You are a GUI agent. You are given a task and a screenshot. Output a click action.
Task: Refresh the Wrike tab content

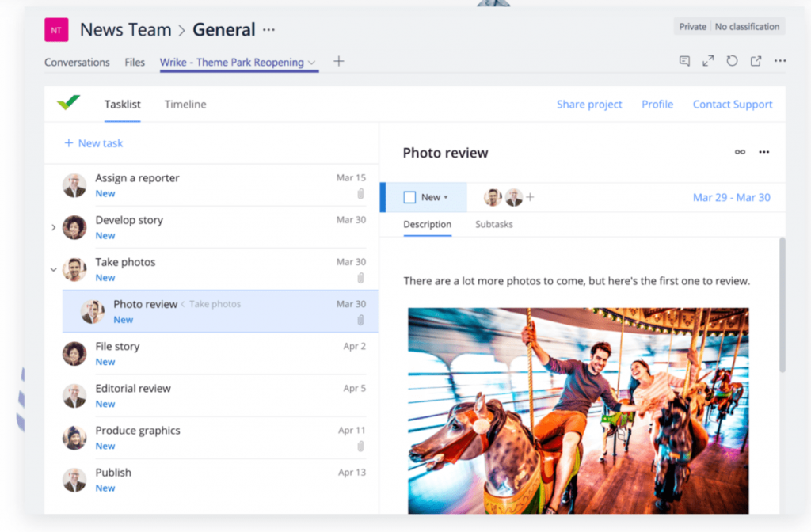[732, 60]
